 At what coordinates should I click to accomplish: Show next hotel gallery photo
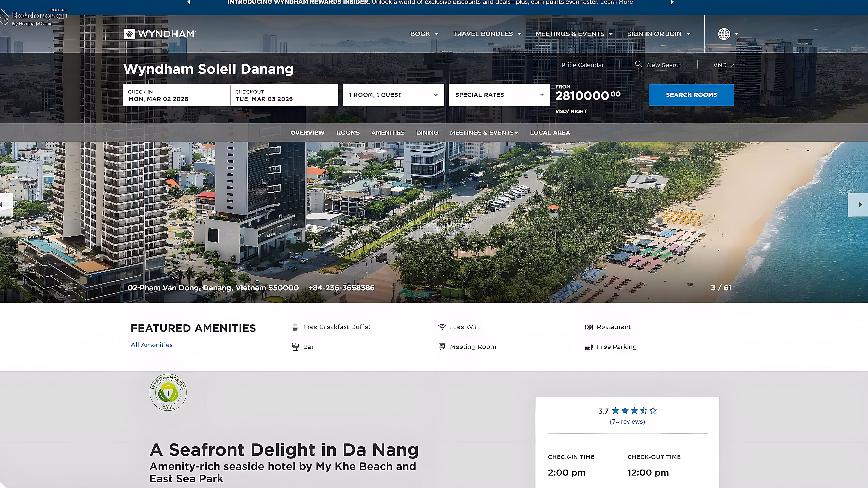point(858,205)
